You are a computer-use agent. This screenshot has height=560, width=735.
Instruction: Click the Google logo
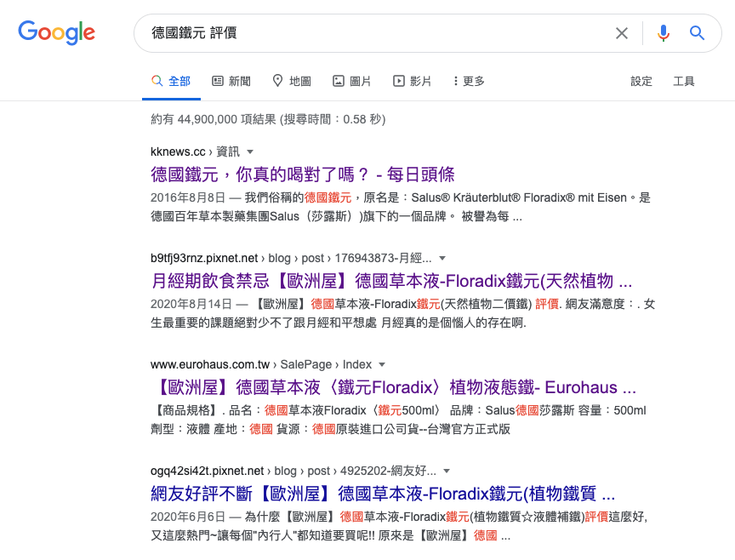56,32
